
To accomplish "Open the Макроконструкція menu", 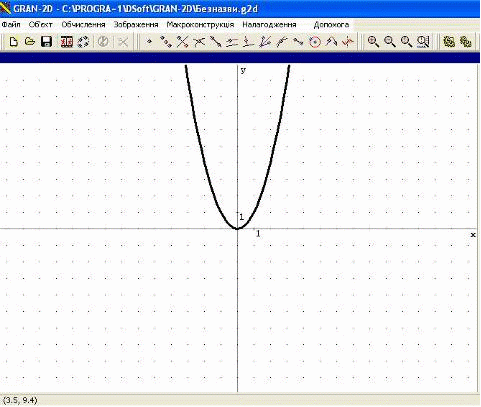I will [200, 25].
